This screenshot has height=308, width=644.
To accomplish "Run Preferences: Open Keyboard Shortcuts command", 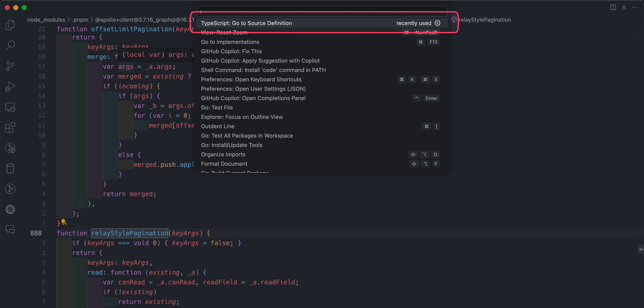I will point(251,80).
